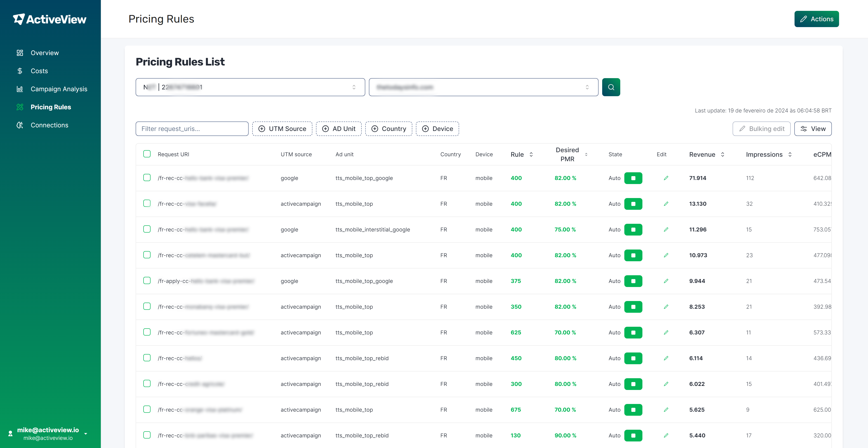The height and width of the screenshot is (448, 868).
Task: Open Costs via the dollar icon
Action: pyautogui.click(x=19, y=71)
